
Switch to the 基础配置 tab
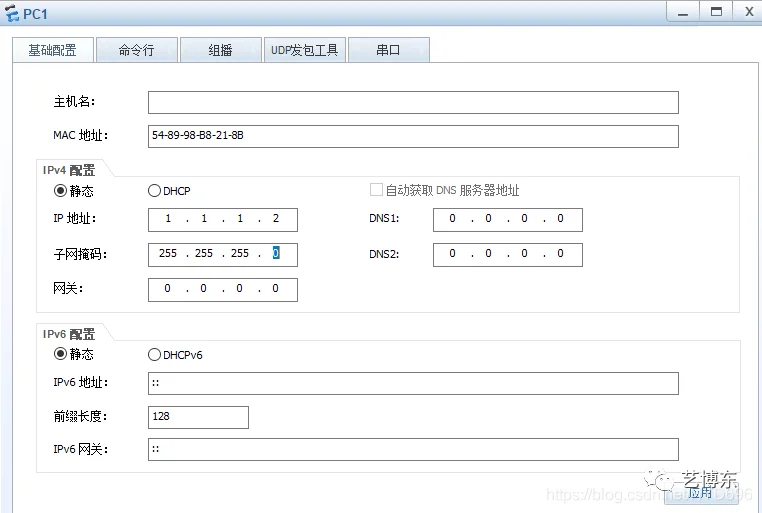pyautogui.click(x=52, y=50)
